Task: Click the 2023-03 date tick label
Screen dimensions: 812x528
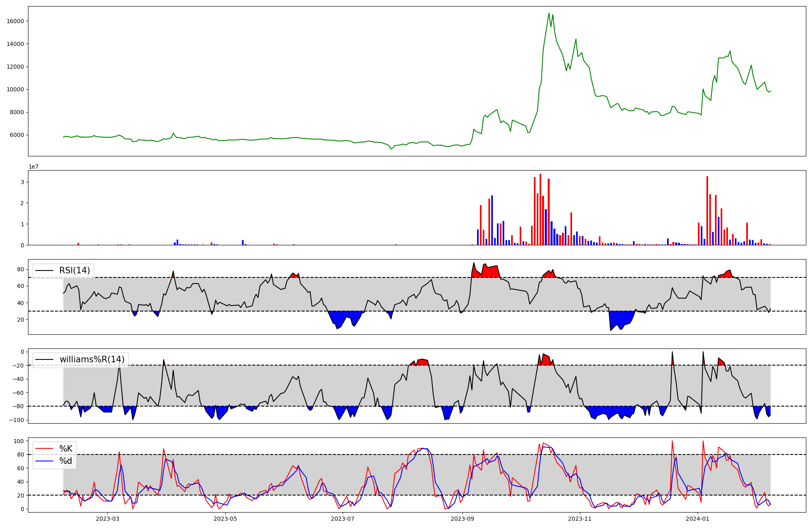Action: pos(108,519)
